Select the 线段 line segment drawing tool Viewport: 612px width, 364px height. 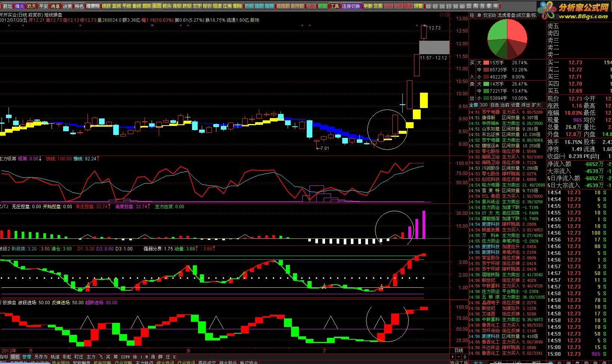tap(106, 6)
